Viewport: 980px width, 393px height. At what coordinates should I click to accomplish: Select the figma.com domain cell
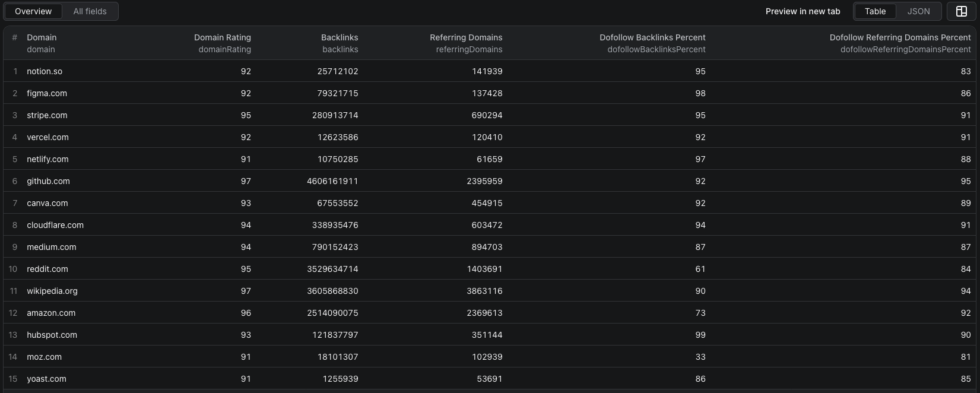pyautogui.click(x=47, y=93)
